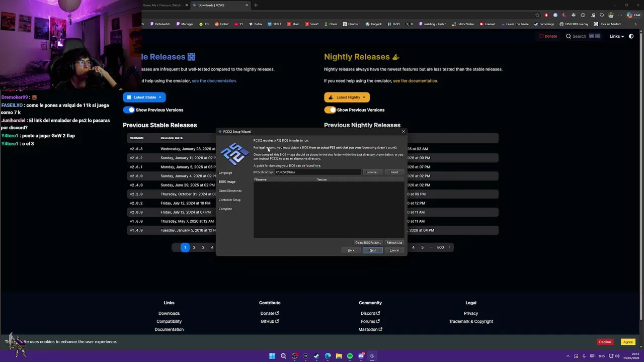Open BIOS dumping guide 'here' link

(317, 165)
